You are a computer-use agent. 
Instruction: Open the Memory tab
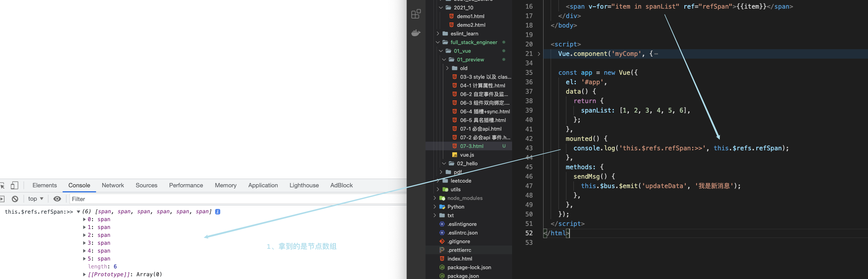[x=226, y=185]
